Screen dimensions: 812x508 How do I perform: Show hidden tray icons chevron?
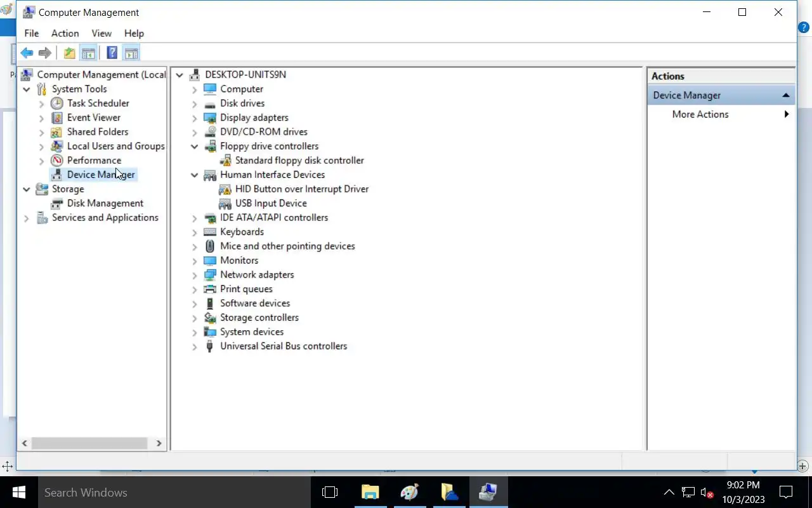669,492
